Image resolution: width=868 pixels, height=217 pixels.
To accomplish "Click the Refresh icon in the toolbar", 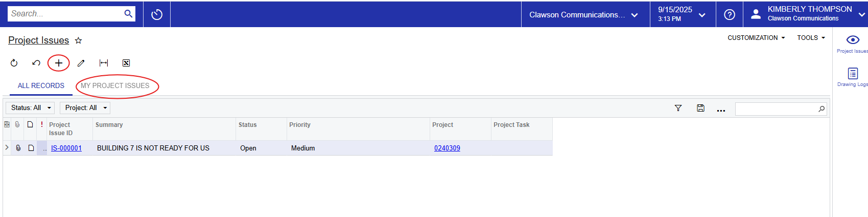I will (x=14, y=63).
